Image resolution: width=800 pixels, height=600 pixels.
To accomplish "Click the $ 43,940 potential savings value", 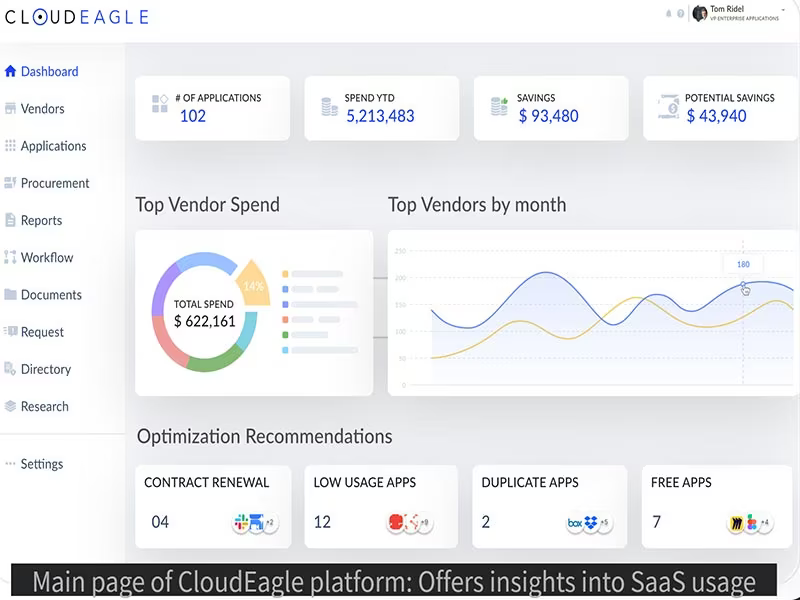I will (x=716, y=116).
